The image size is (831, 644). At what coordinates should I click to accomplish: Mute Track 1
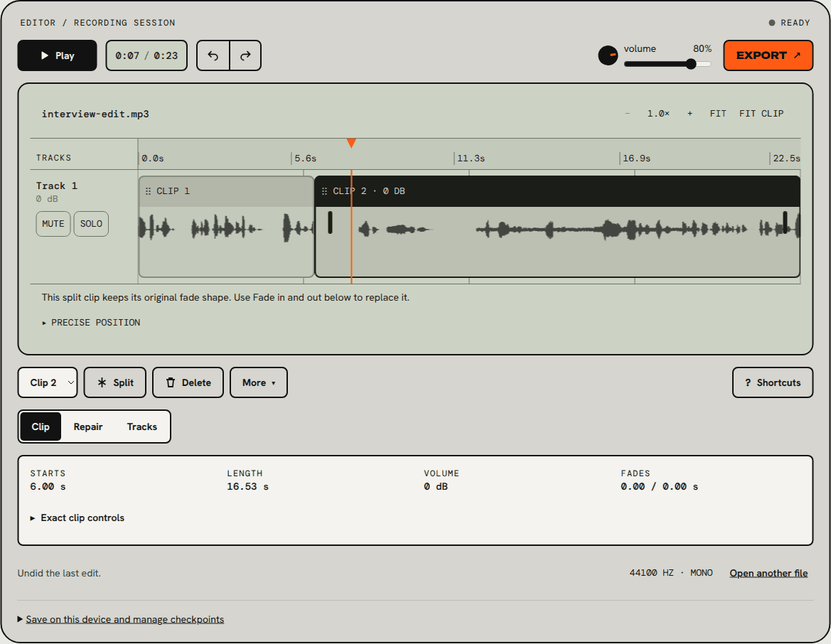[x=53, y=224]
